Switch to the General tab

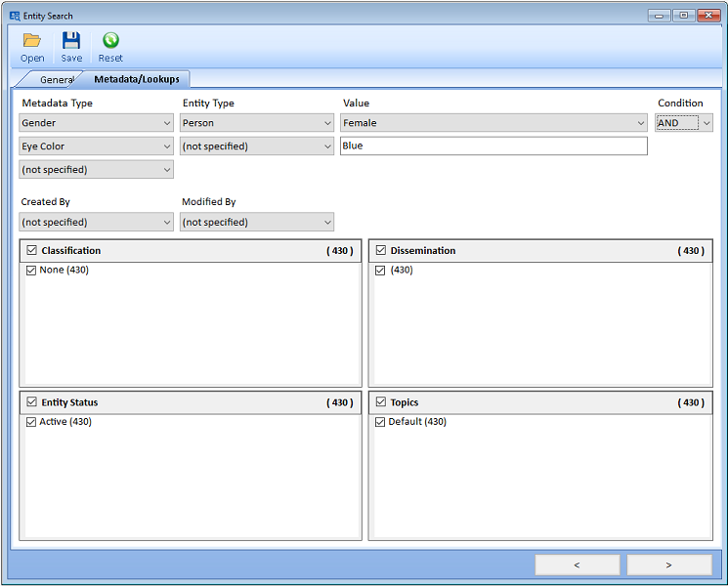tap(56, 79)
